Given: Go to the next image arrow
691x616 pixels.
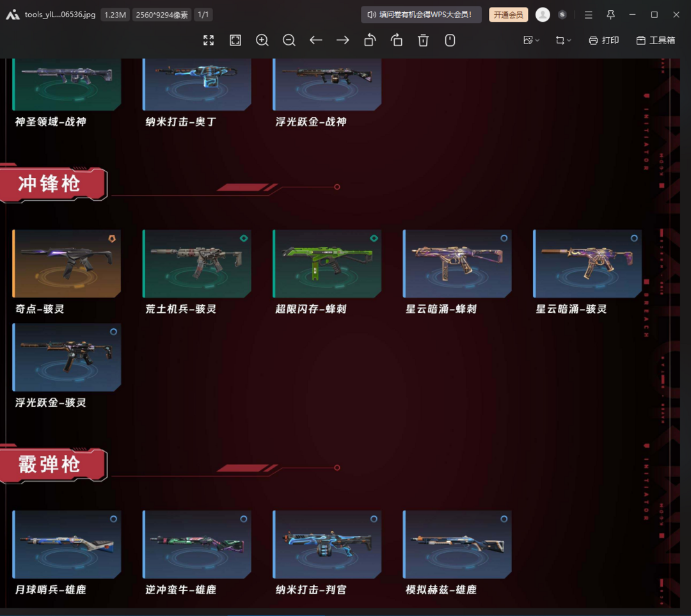Looking at the screenshot, I should [342, 40].
